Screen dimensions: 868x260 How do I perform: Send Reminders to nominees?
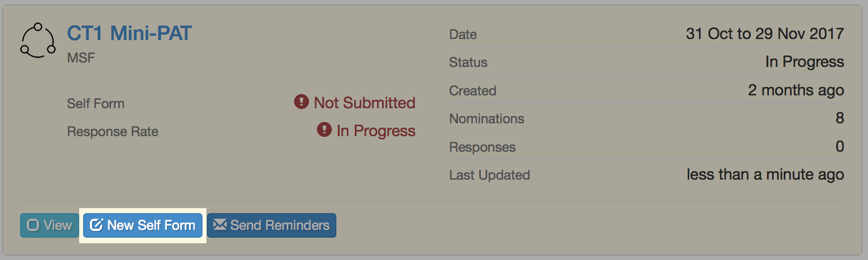(x=272, y=225)
